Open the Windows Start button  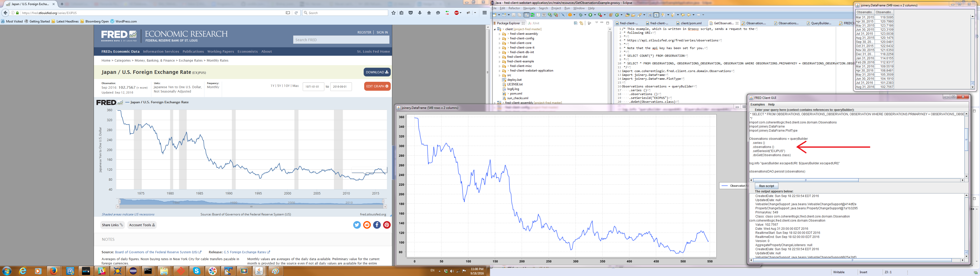point(6,271)
